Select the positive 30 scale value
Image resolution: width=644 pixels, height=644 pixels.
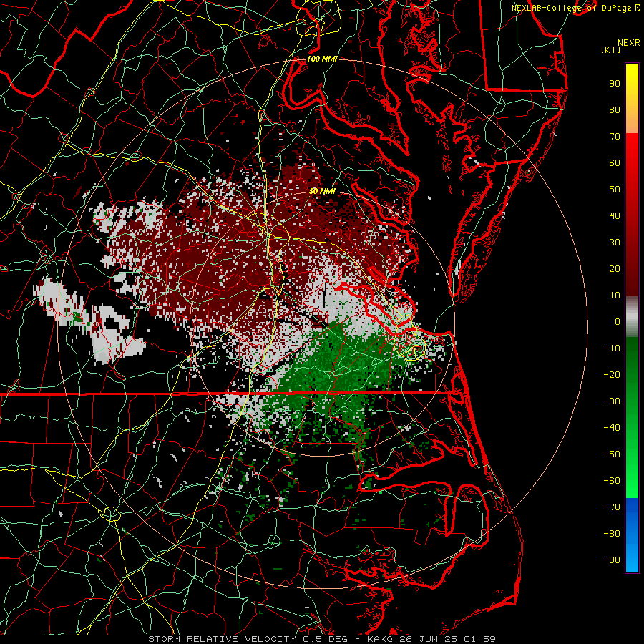[615, 243]
